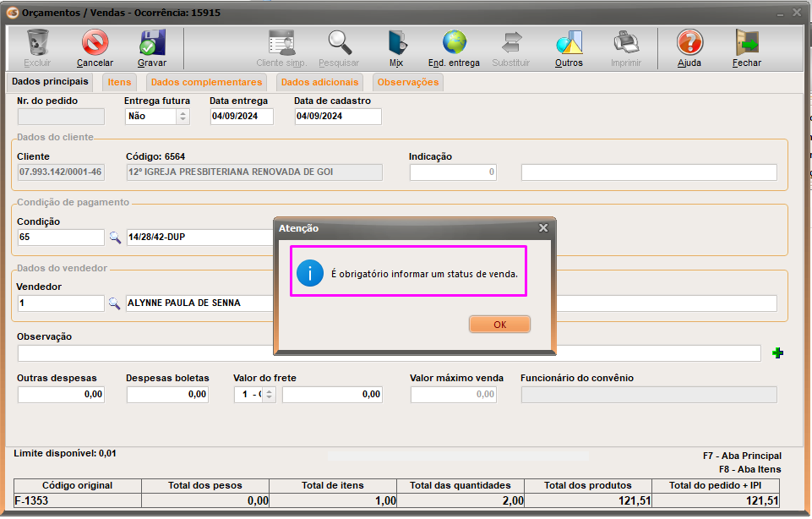The height and width of the screenshot is (519, 812).
Task: Open the Mix toolbar icon
Action: 395,43
